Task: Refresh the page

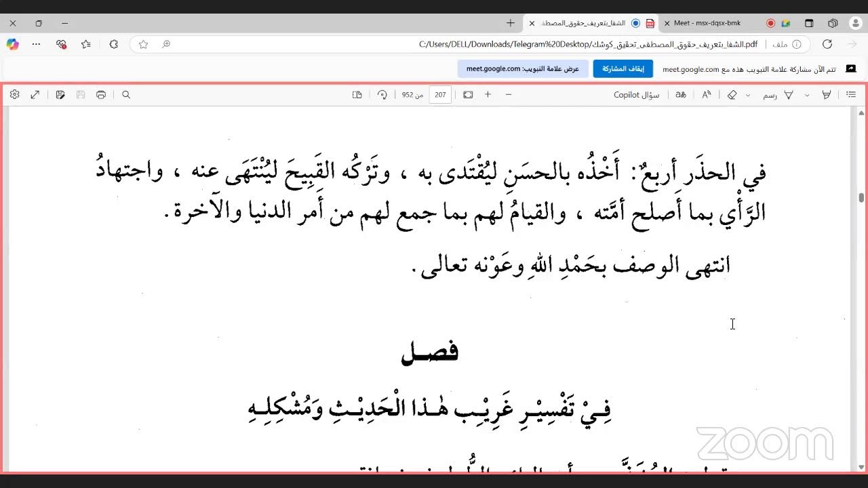Action: 827,44
